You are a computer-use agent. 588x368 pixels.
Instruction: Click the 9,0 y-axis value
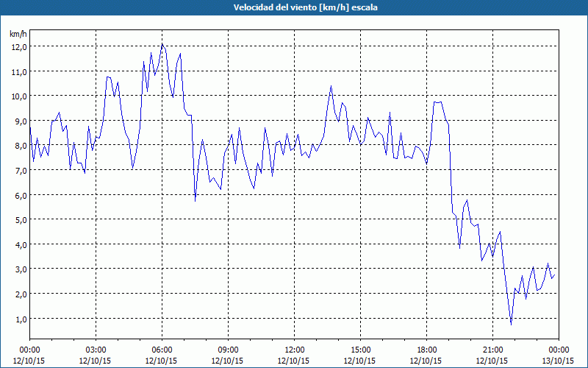(x=21, y=121)
